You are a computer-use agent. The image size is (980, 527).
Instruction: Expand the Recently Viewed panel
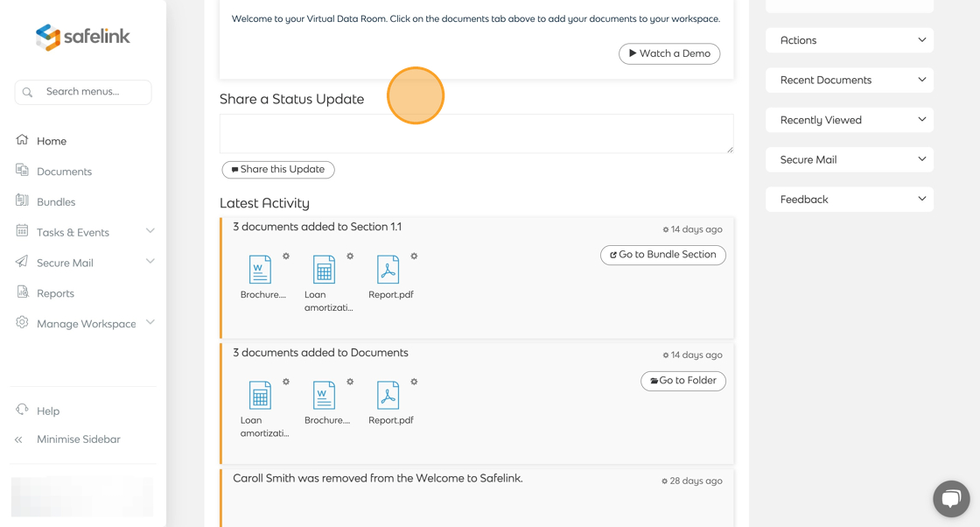(849, 120)
